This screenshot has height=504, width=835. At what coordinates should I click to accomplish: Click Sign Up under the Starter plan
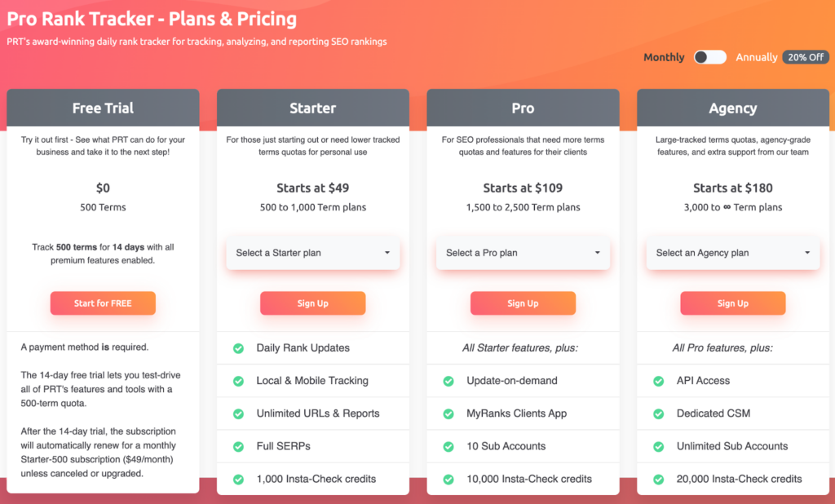313,303
